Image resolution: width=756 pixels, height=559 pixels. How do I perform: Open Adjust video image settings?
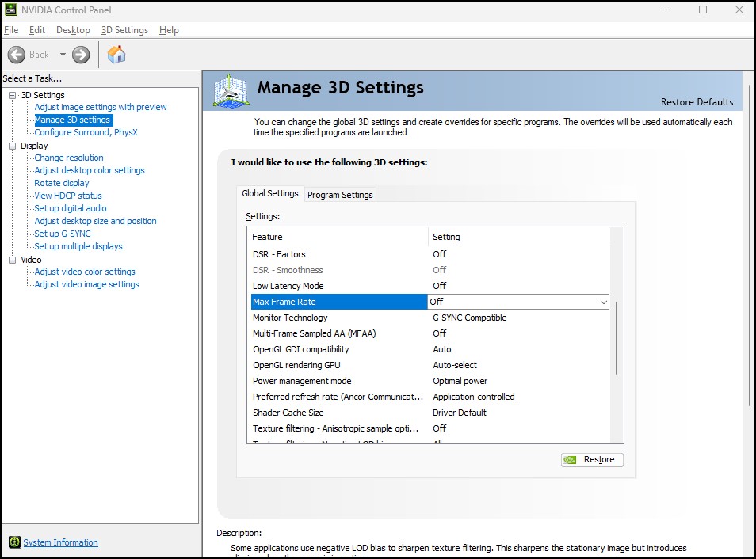click(87, 284)
